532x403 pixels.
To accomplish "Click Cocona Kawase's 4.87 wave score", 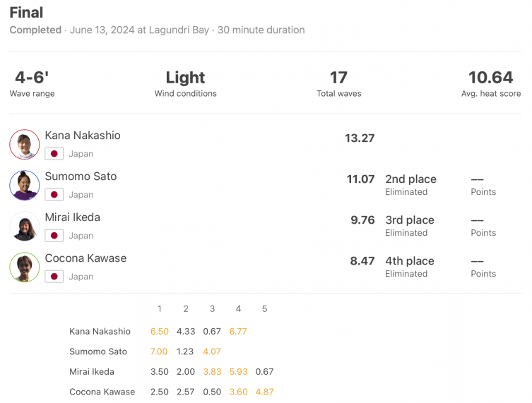I will tap(265, 392).
